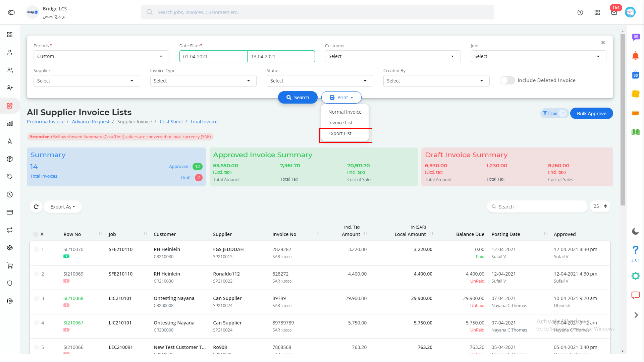Viewport: 644px width, 362px height.
Task: Click the refresh table icon
Action: 36,207
